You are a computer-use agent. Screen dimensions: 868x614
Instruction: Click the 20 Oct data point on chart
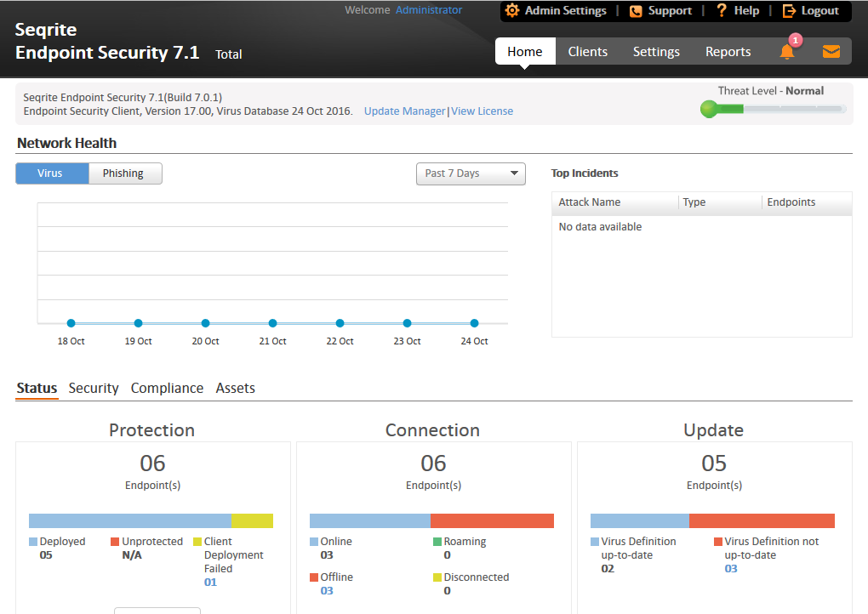[x=205, y=323]
